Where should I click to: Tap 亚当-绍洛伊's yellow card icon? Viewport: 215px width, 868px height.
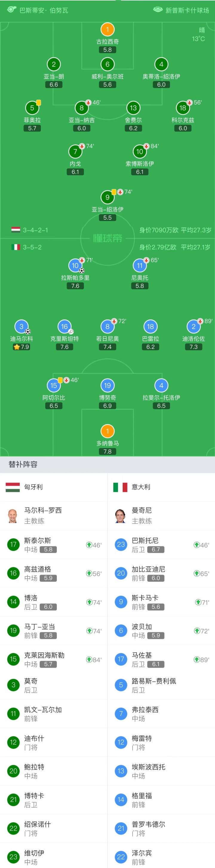pos(114,192)
